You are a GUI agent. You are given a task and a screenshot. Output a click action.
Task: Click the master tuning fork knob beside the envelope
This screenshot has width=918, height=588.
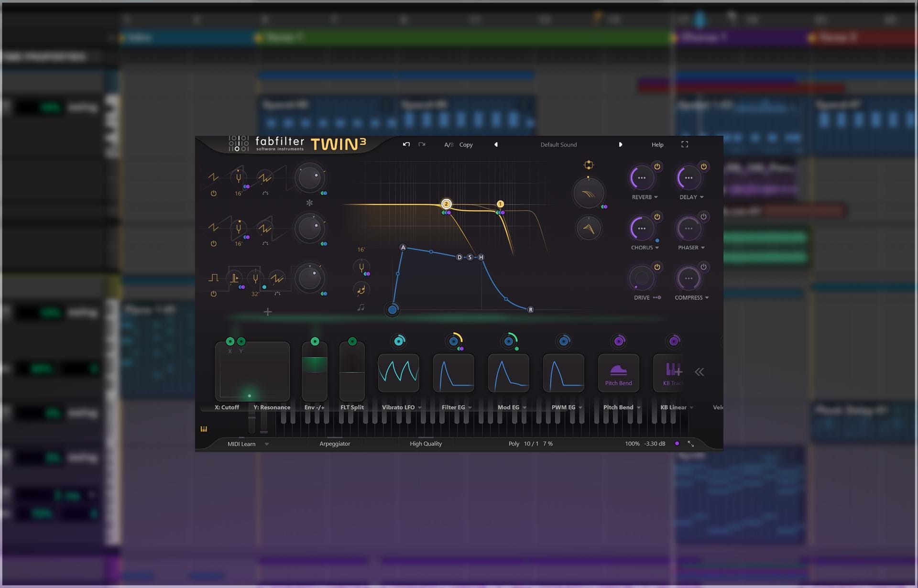click(361, 267)
